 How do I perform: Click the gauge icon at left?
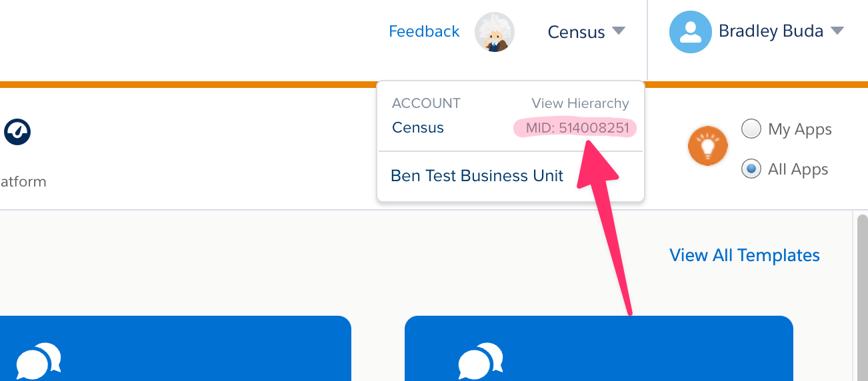pos(17,131)
